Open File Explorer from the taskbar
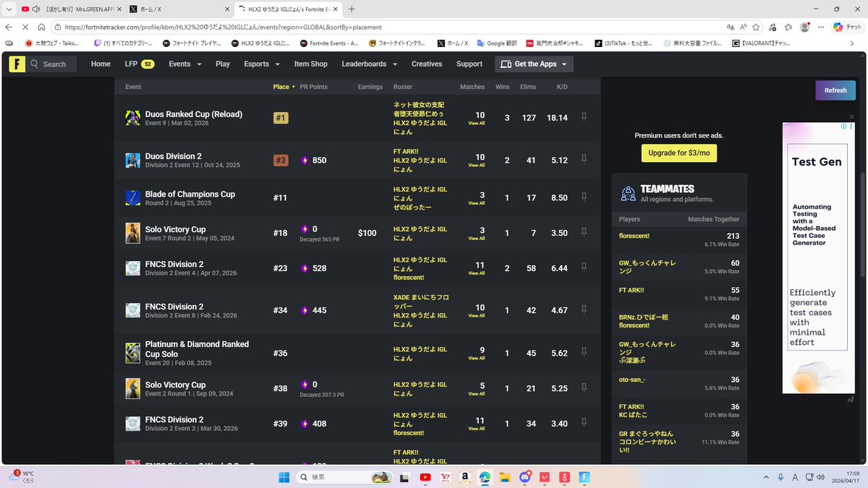This screenshot has height=488, width=868. click(x=504, y=477)
